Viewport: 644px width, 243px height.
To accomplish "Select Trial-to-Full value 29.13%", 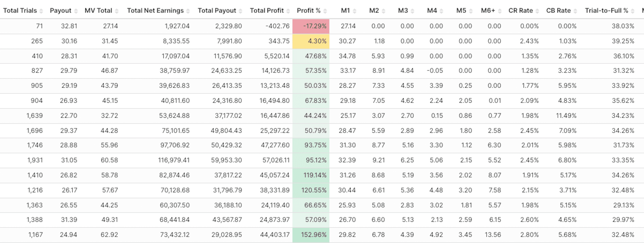I will pyautogui.click(x=624, y=205).
